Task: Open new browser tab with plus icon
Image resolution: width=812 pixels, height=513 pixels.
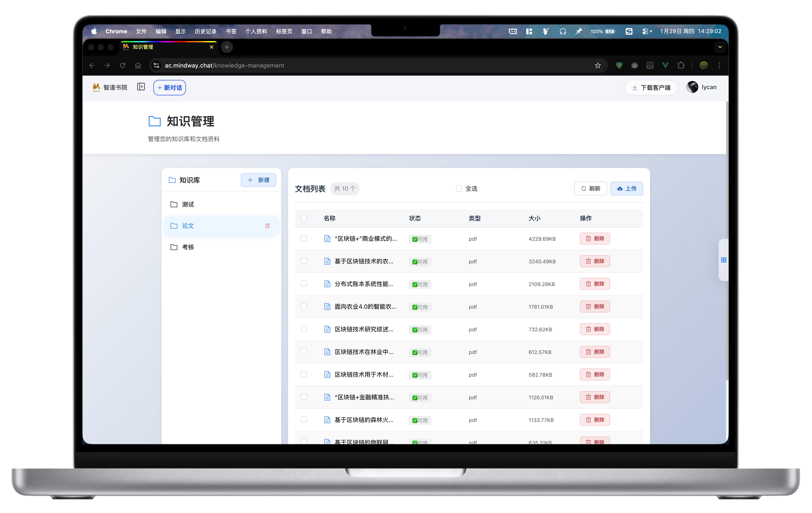Action: [x=227, y=47]
